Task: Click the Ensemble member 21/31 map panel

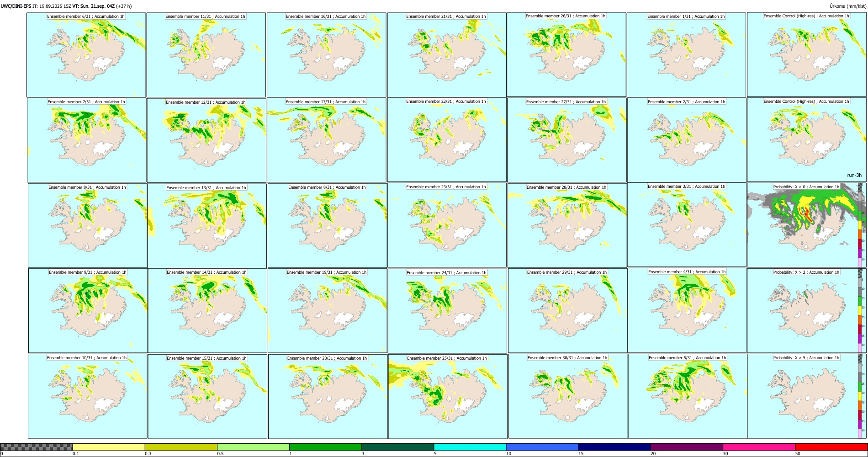Action: pos(447,55)
